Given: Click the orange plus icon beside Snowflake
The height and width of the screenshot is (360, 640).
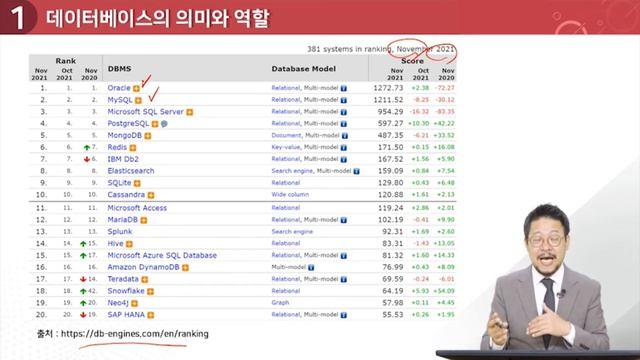Looking at the screenshot, I should pyautogui.click(x=150, y=291).
